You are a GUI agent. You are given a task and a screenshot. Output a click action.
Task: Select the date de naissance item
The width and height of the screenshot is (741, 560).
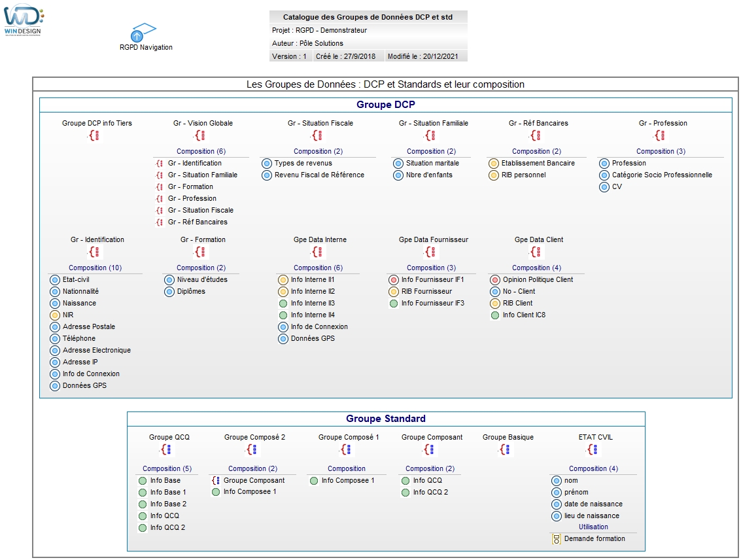(594, 504)
